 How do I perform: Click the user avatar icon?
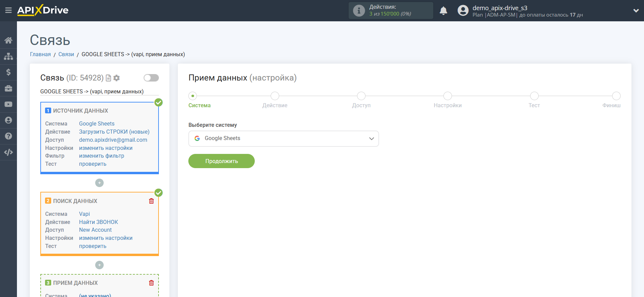tap(463, 10)
